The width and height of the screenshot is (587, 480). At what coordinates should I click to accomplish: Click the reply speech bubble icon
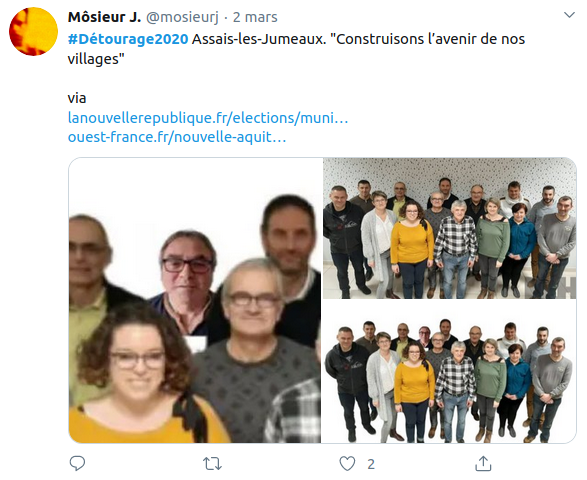[77, 464]
